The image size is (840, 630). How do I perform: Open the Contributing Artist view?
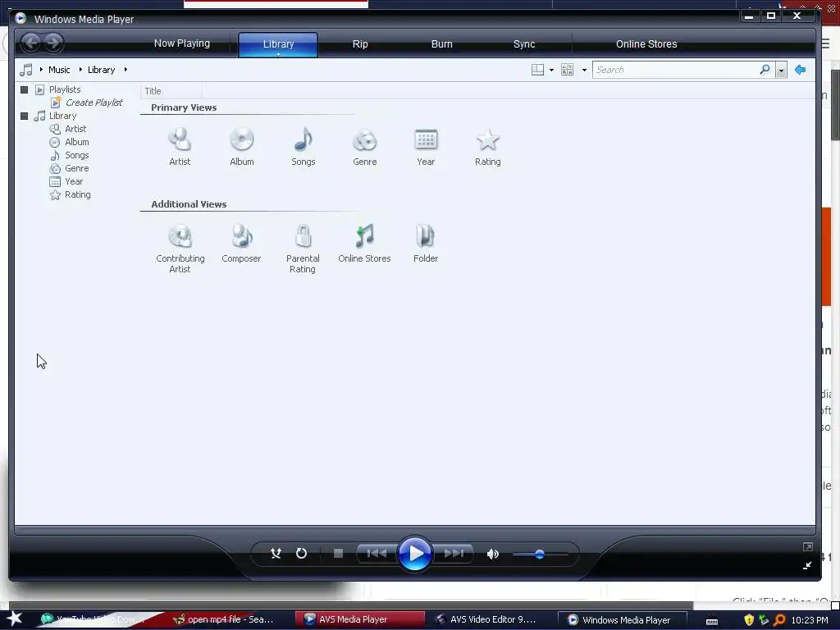click(x=180, y=249)
